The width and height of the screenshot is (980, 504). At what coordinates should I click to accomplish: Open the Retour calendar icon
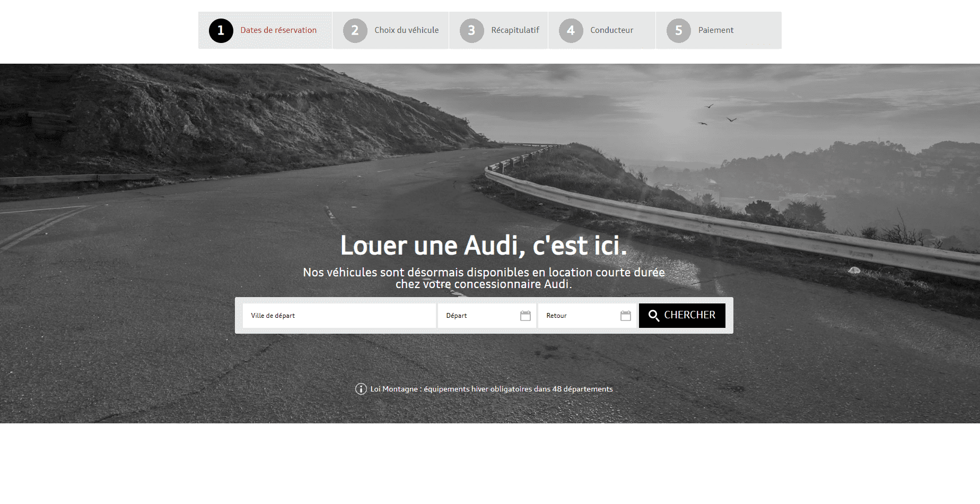(626, 316)
